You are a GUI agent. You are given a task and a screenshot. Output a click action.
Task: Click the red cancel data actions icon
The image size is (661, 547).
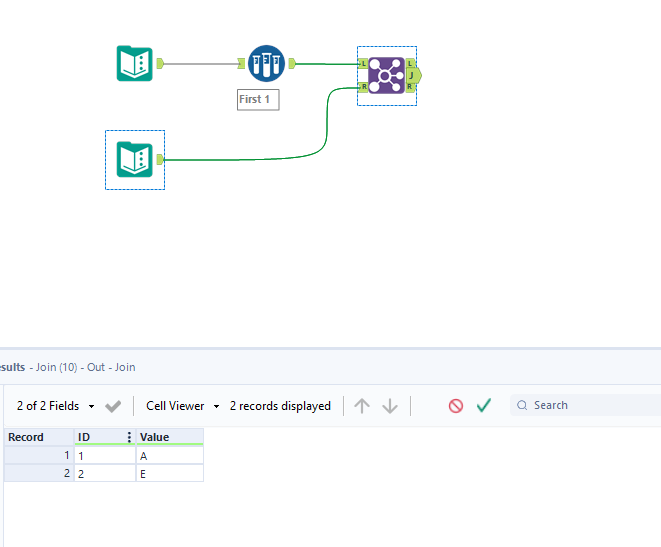click(x=456, y=406)
